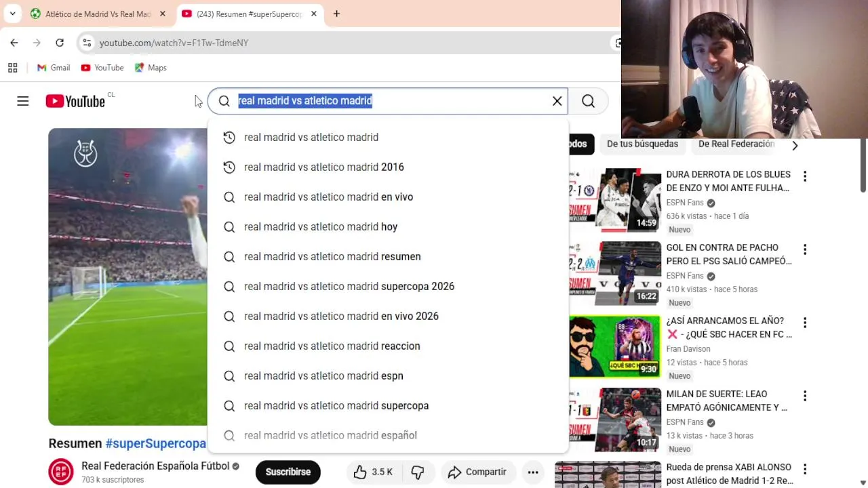
Task: Open 10:17 Milan video thumbnail
Action: pyautogui.click(x=615, y=420)
